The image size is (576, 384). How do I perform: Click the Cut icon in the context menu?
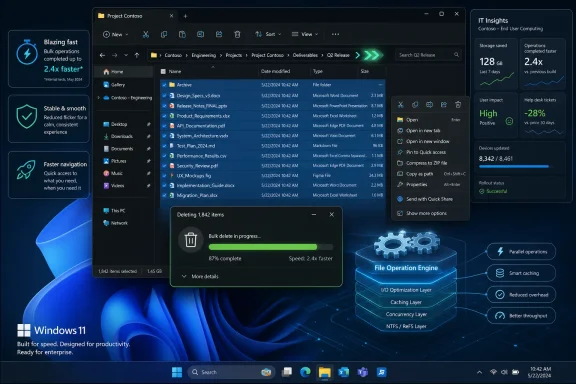click(x=401, y=105)
